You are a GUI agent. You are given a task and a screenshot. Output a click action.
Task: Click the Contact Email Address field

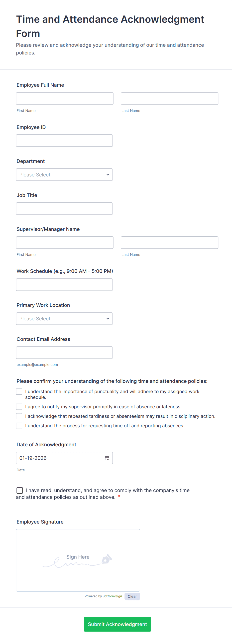pos(64,353)
